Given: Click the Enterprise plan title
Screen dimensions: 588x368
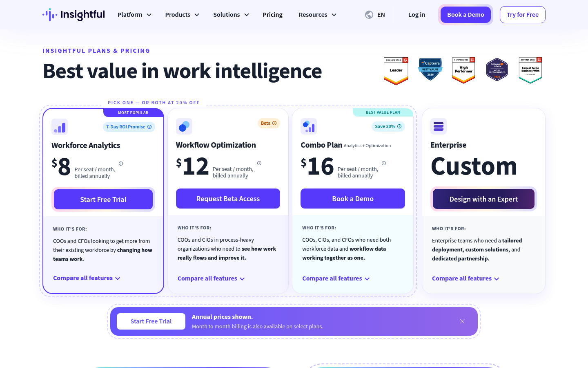Looking at the screenshot, I should [448, 145].
